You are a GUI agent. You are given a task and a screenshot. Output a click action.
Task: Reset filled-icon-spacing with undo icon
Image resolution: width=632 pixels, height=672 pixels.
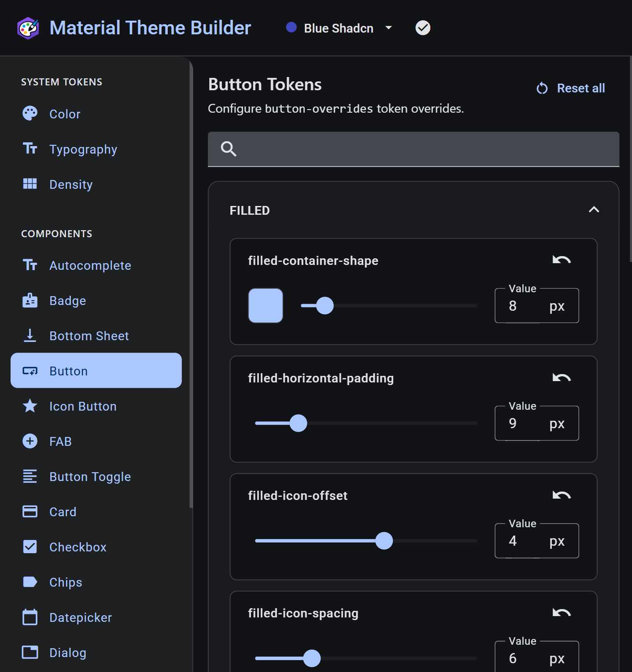pos(562,613)
